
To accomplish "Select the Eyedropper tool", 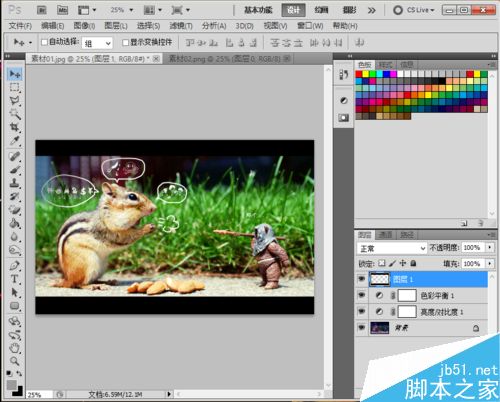I will click(15, 141).
